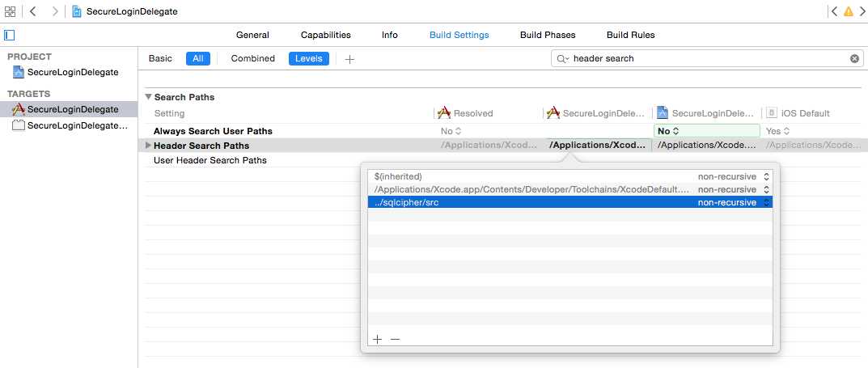
Task: Click SecureLoginDelegate title in the jump bar
Action: [x=132, y=11]
